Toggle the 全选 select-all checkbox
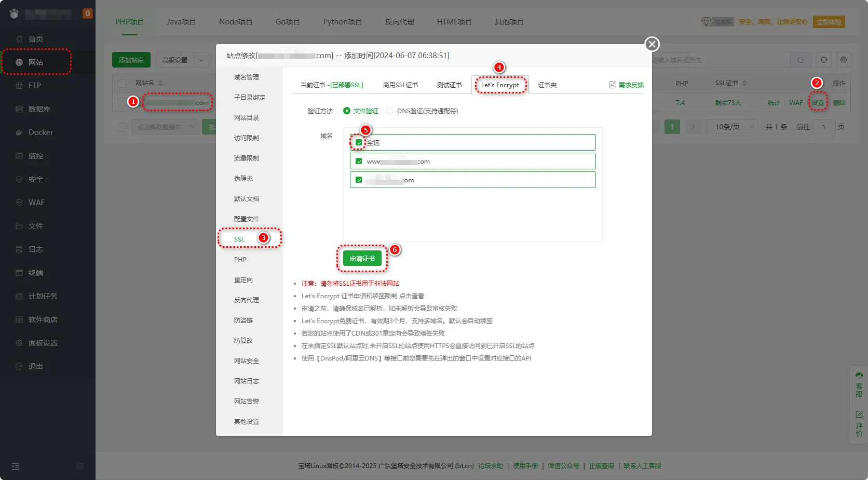868x480 pixels. tap(359, 142)
